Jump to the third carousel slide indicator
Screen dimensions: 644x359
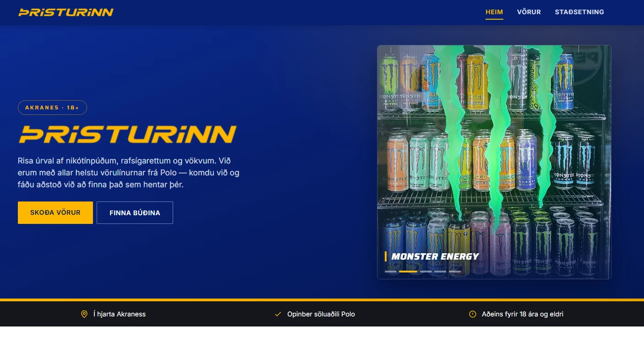coord(426,272)
